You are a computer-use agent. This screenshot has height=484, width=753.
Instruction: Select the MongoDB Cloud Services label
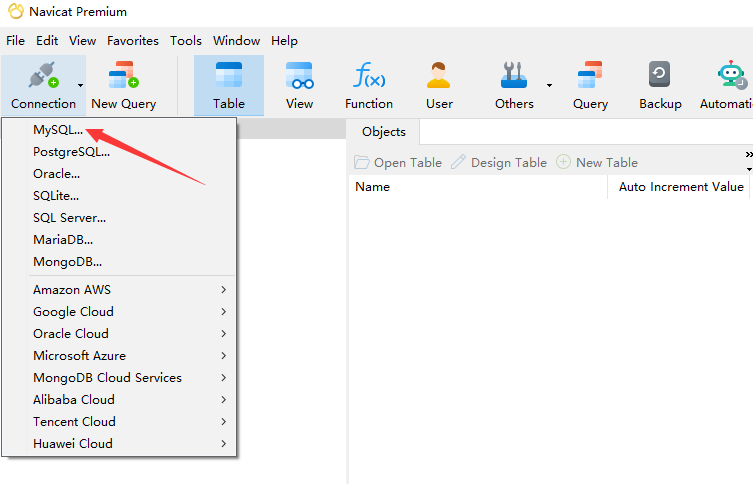107,378
